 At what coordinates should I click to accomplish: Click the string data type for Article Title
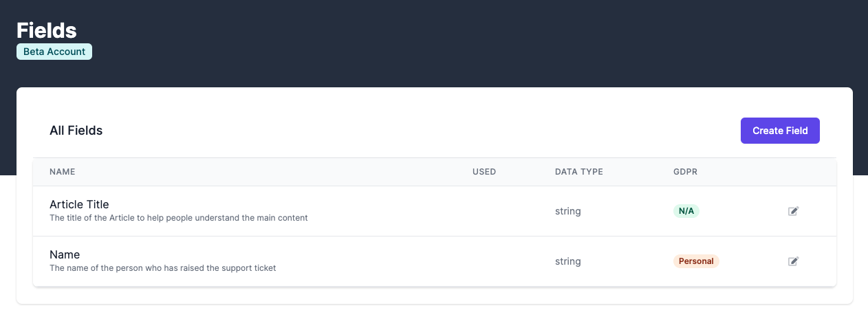pyautogui.click(x=568, y=211)
